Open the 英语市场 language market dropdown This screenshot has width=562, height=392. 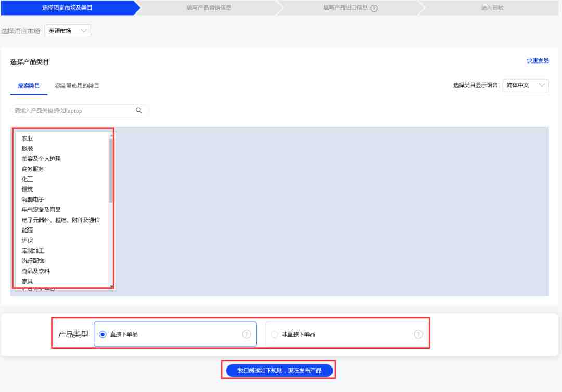point(68,31)
